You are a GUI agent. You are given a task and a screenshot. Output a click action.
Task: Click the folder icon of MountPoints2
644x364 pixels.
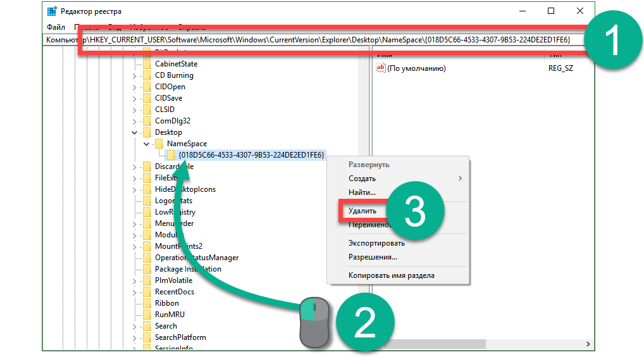click(147, 246)
